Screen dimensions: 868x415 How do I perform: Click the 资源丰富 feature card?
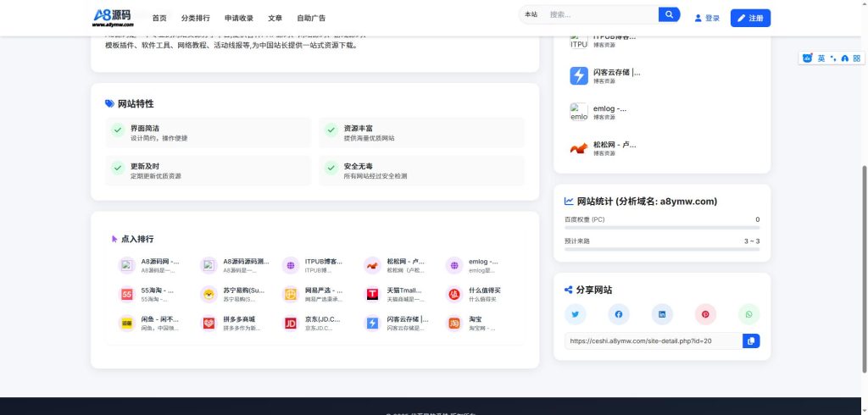pos(421,133)
